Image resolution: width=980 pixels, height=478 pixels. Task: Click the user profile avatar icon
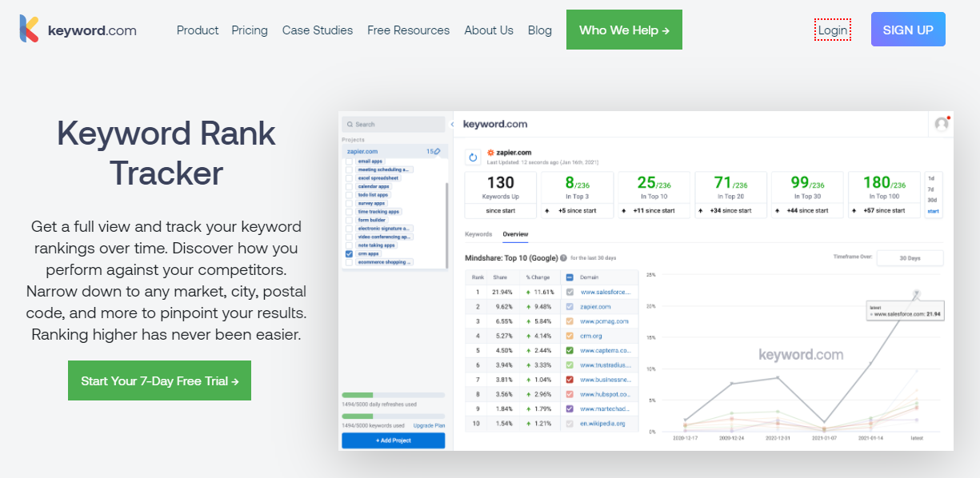942,125
